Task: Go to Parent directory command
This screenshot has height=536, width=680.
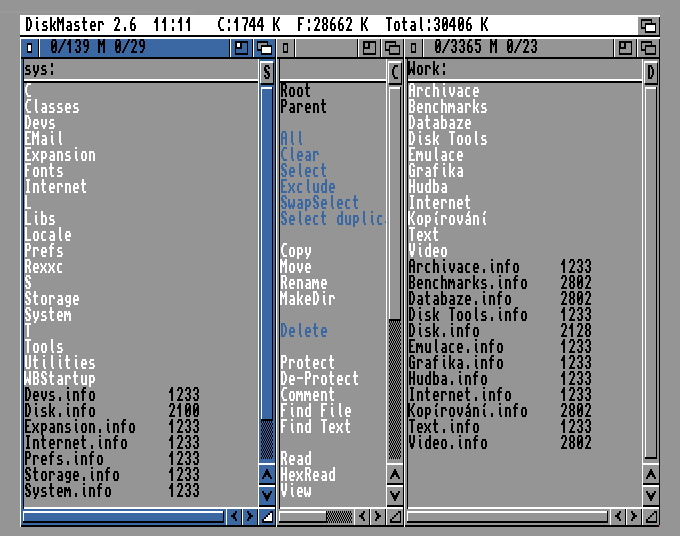Action: [303, 107]
